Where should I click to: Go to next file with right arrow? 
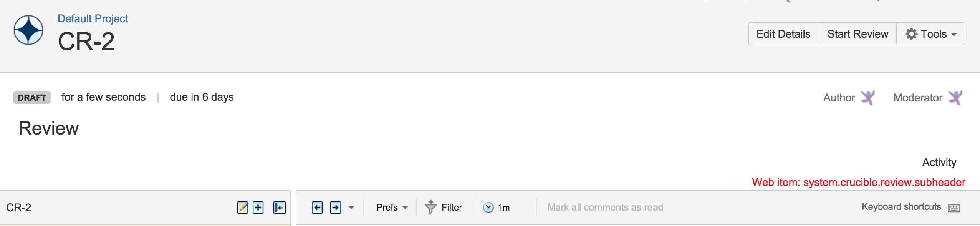pos(336,208)
